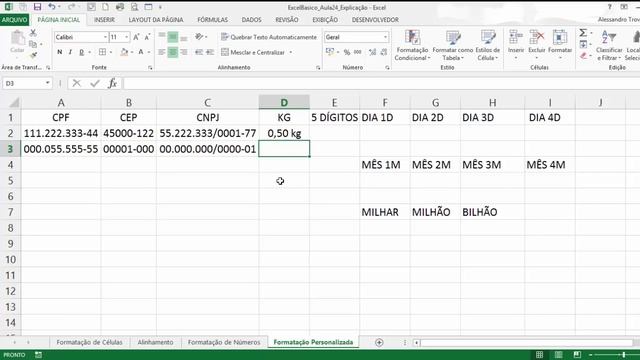Open Formatação de Números sheet tab
The height and width of the screenshot is (360, 640).
coord(224,342)
